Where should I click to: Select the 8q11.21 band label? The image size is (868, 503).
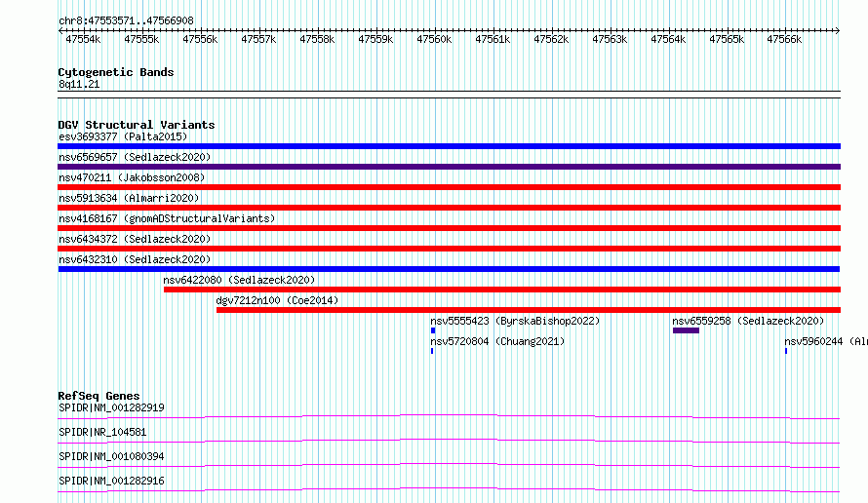pyautogui.click(x=79, y=84)
